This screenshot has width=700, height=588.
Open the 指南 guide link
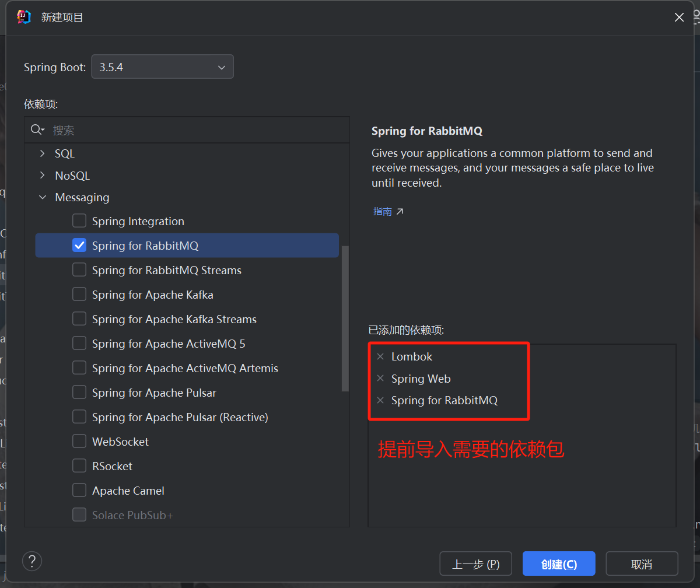(383, 211)
